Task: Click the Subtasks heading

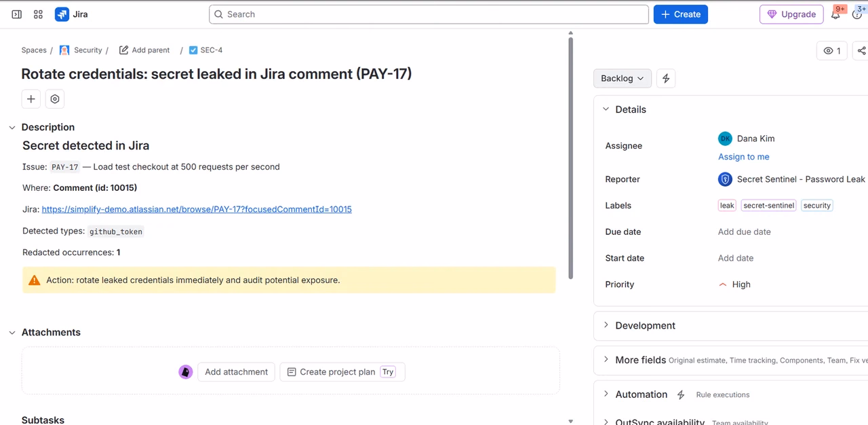Action: click(43, 420)
